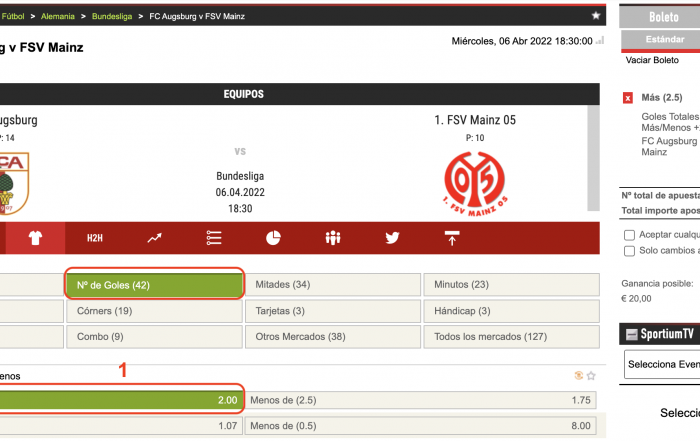The image size is (700, 441).
Task: Go to Fútbol breadcrumb link
Action: coord(12,16)
